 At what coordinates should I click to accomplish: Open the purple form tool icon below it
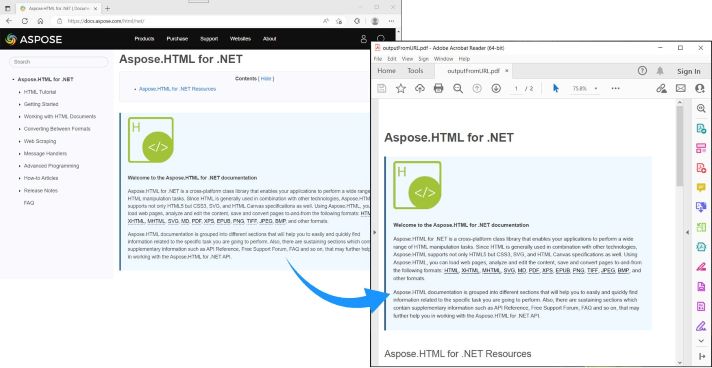pos(702,306)
